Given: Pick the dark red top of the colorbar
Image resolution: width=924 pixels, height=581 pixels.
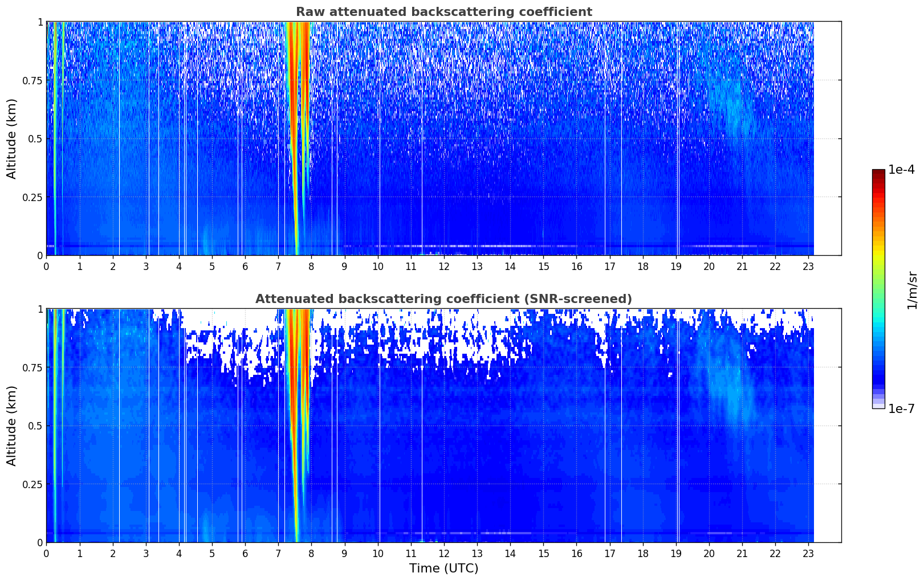Looking at the screenshot, I should click(878, 173).
